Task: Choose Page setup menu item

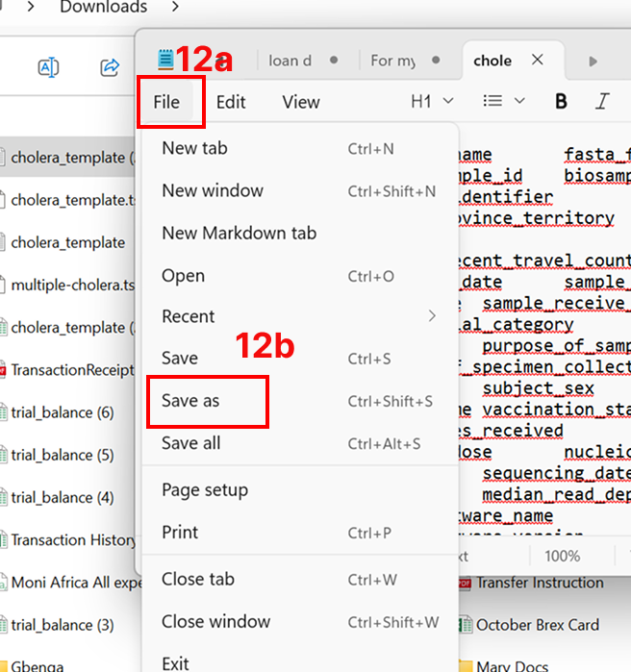Action: tap(300, 490)
